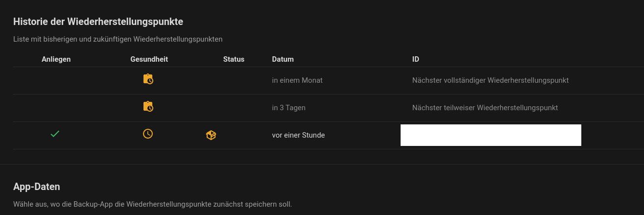Select the "in 3 Tagen" date entry

click(x=289, y=108)
